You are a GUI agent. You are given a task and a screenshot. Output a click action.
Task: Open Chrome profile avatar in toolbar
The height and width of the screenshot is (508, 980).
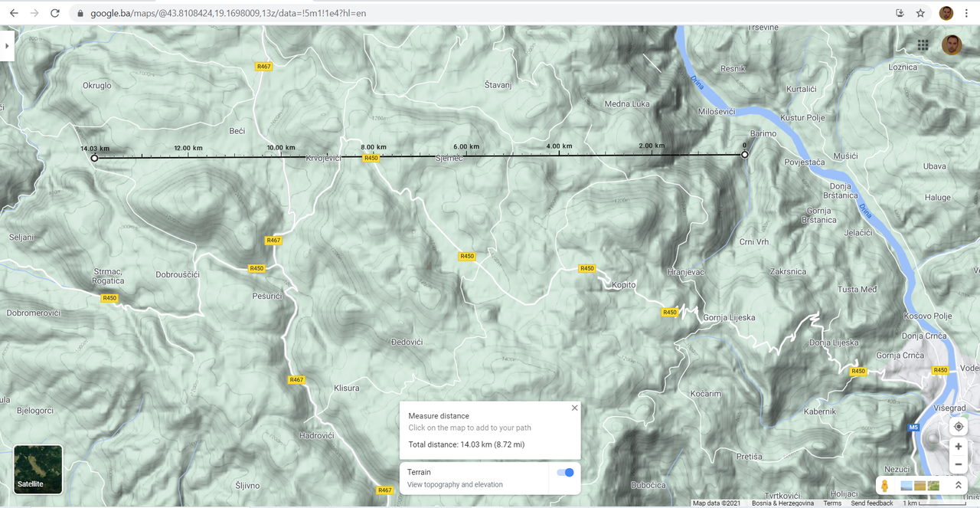pos(946,13)
